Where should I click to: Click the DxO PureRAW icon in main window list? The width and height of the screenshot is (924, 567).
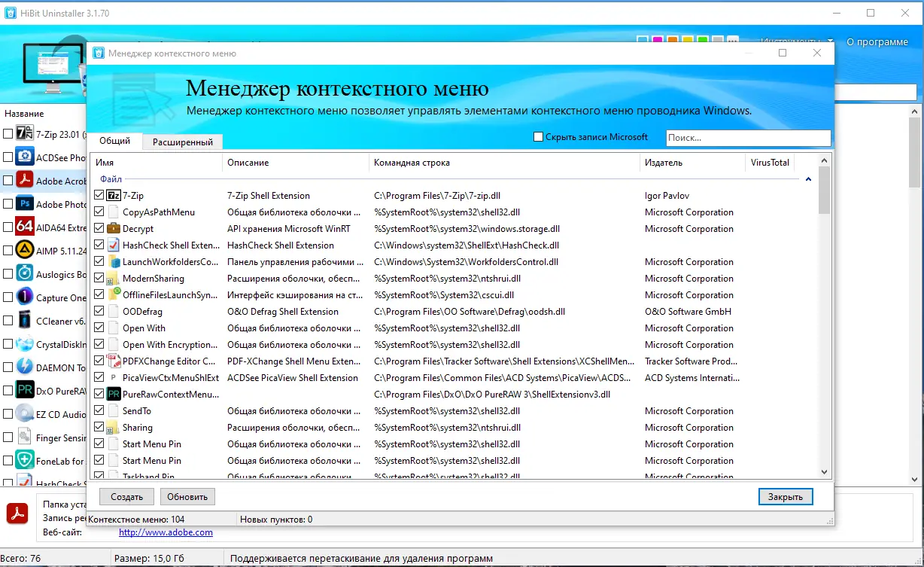[25, 391]
